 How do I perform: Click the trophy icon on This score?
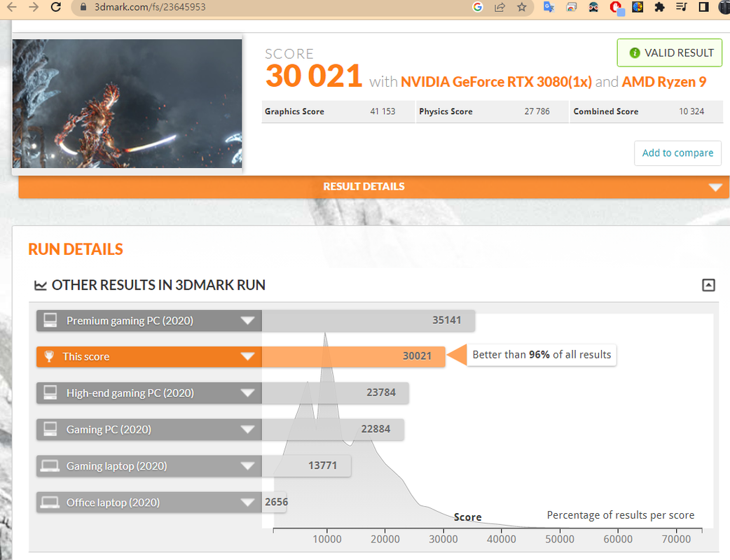[x=49, y=356]
